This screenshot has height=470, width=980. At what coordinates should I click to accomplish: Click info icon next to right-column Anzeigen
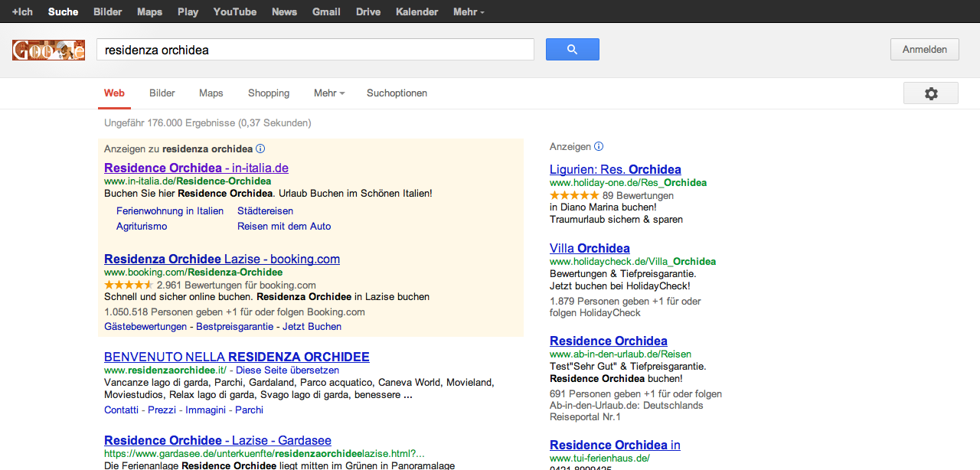click(x=599, y=146)
